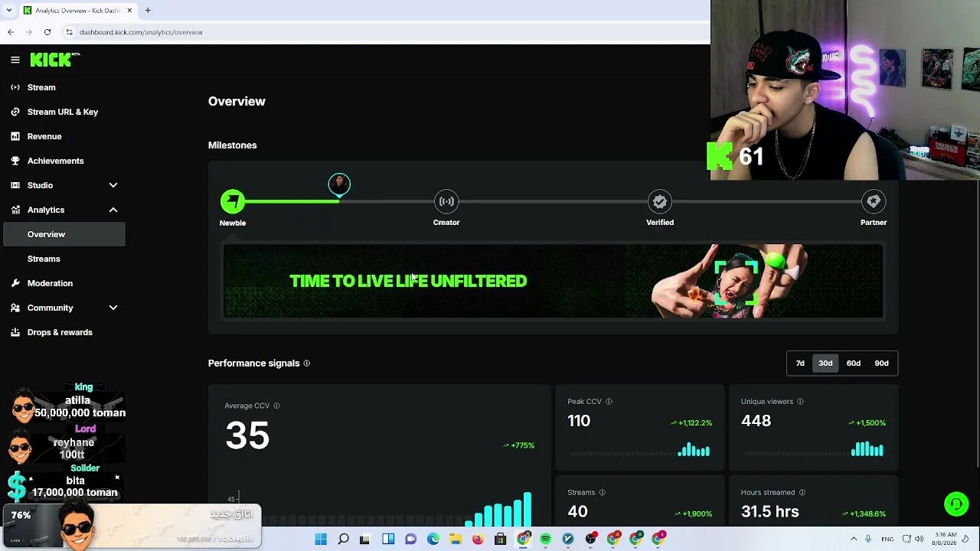This screenshot has height=551, width=980.
Task: Open Windows taskbar search
Action: tap(343, 540)
